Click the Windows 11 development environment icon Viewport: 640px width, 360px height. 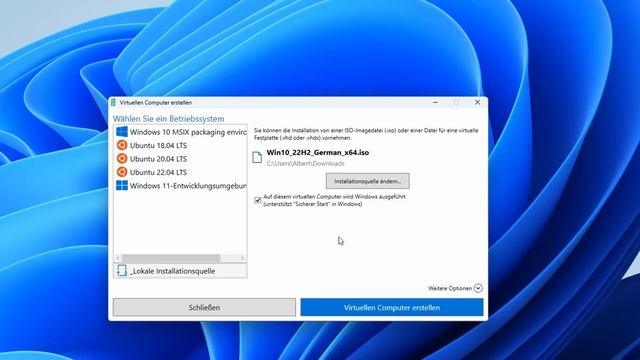point(122,186)
